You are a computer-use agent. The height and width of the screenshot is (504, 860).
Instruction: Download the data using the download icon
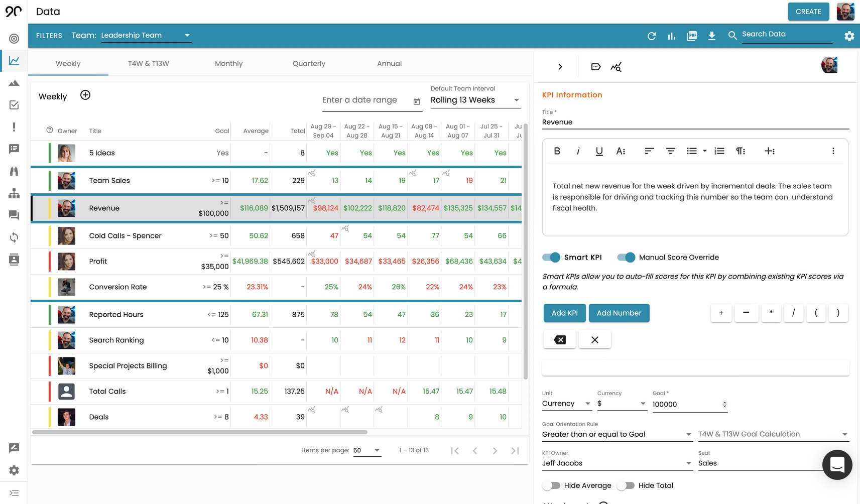711,36
